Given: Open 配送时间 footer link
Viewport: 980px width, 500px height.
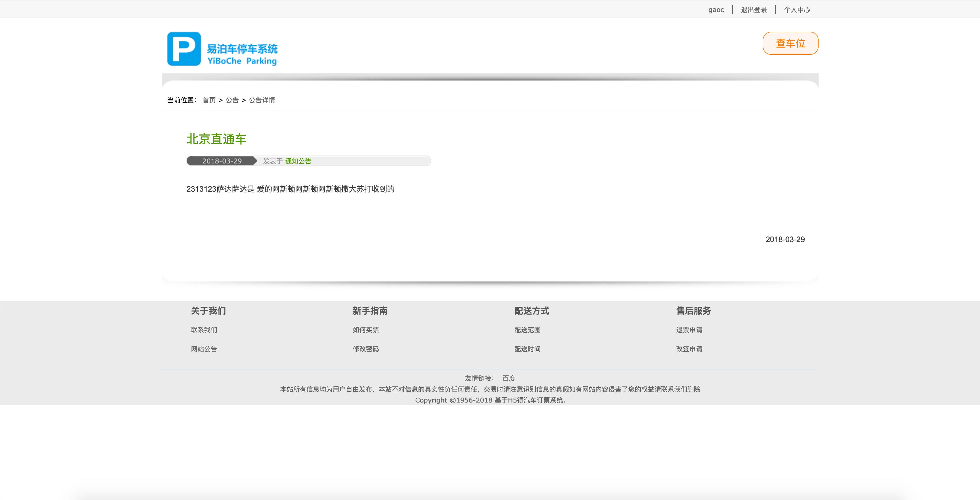Looking at the screenshot, I should coord(527,349).
